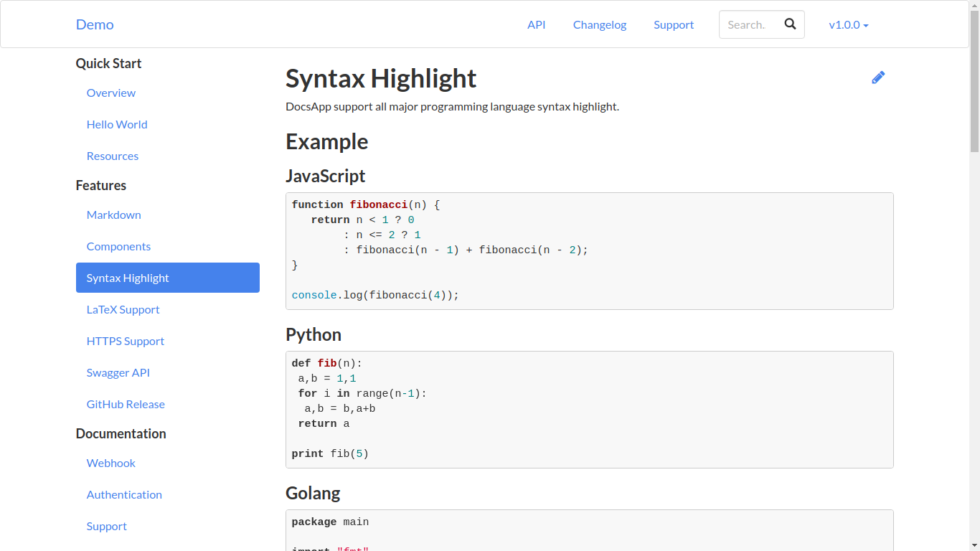Select the highlighted Syntax Highlight item
Screen dimensions: 980x551
pos(167,278)
